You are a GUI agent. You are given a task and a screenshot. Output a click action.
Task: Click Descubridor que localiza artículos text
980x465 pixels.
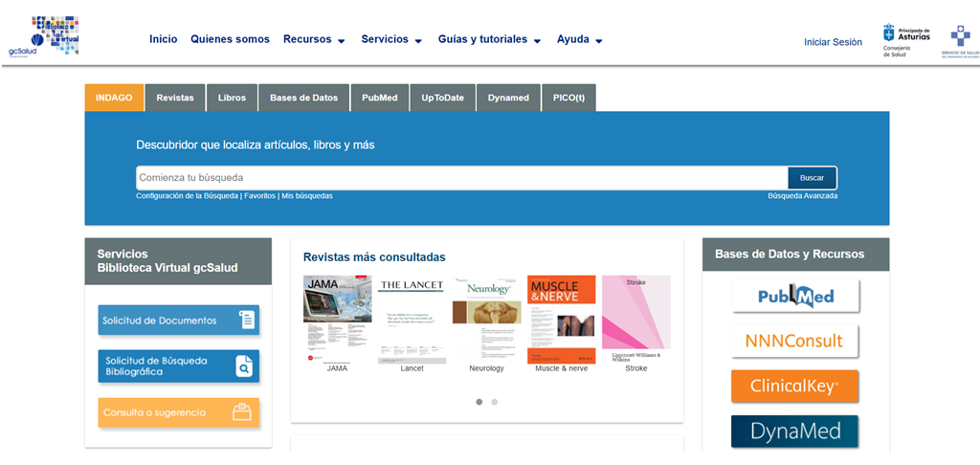255,145
